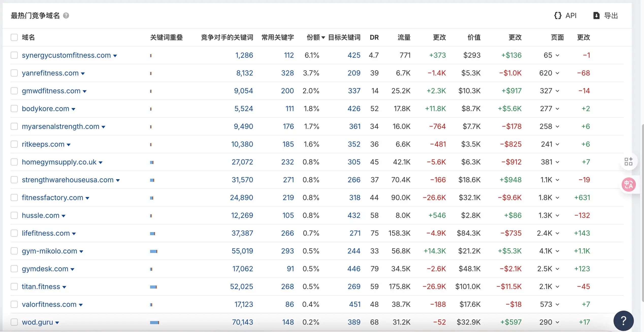
Task: Open the API access panel
Action: pos(566,16)
